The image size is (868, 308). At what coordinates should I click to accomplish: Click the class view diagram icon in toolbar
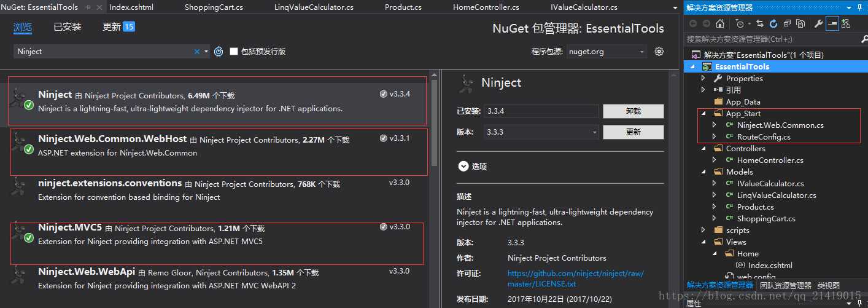(x=846, y=23)
